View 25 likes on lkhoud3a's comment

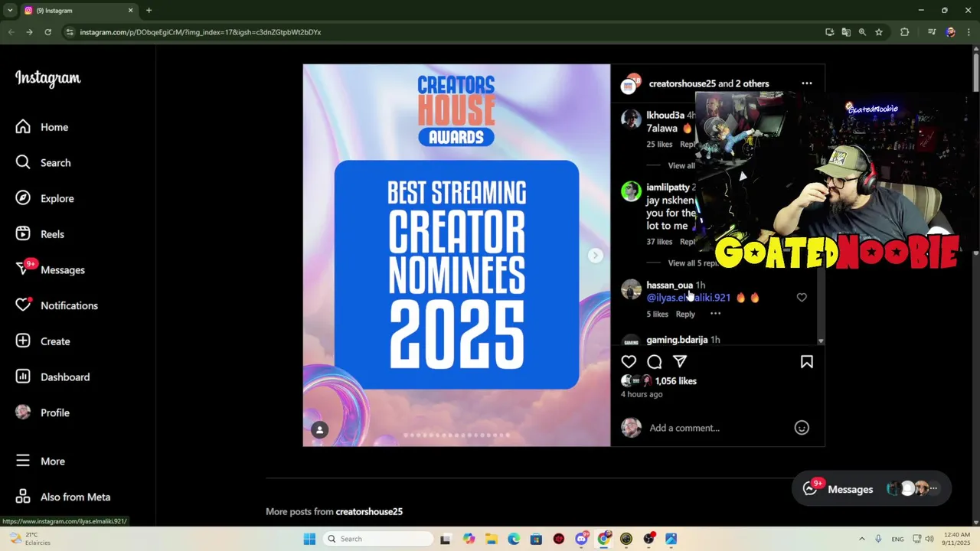pos(659,145)
